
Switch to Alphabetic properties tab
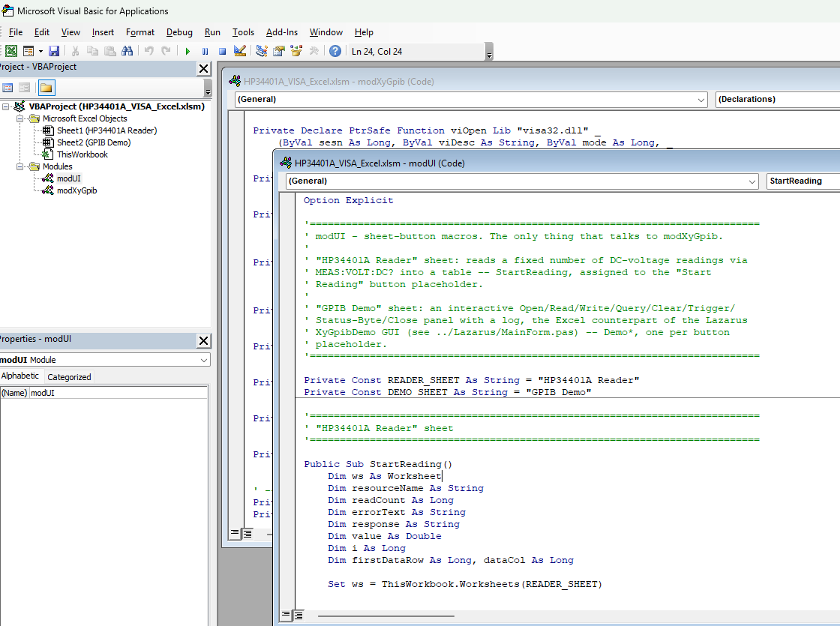[20, 376]
